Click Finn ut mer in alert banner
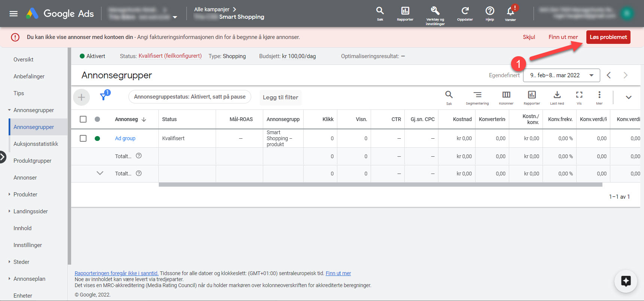The width and height of the screenshot is (644, 301). click(563, 37)
